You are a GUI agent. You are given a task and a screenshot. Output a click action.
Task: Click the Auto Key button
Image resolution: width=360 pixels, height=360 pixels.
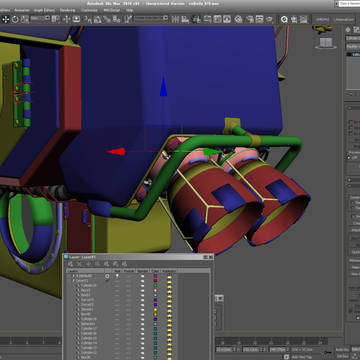pos(342,349)
